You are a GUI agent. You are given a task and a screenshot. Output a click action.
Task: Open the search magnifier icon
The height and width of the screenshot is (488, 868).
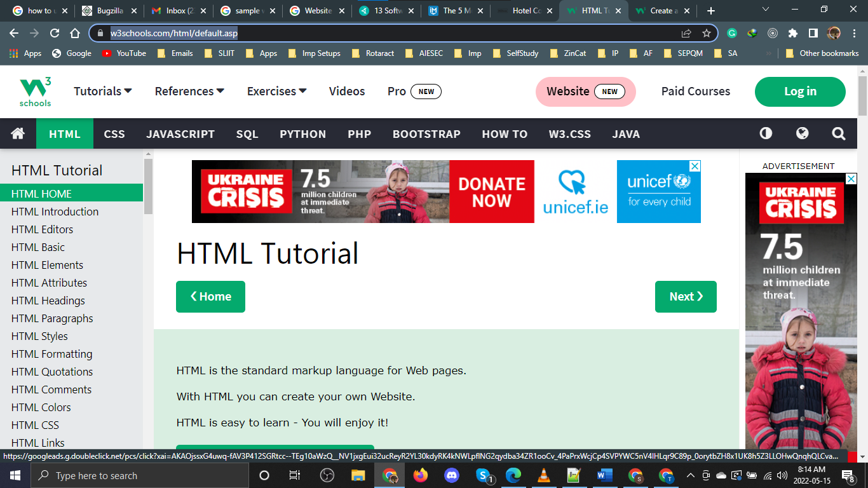click(x=839, y=133)
